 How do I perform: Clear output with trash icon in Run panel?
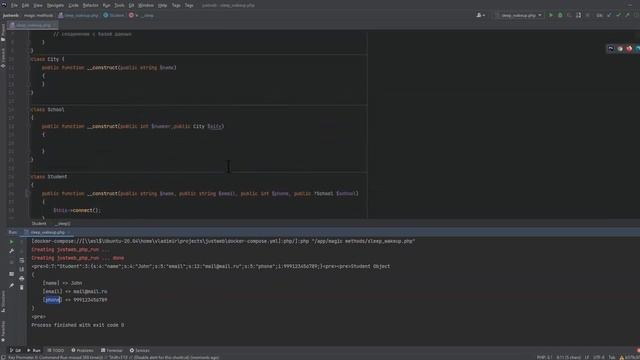coord(22,287)
